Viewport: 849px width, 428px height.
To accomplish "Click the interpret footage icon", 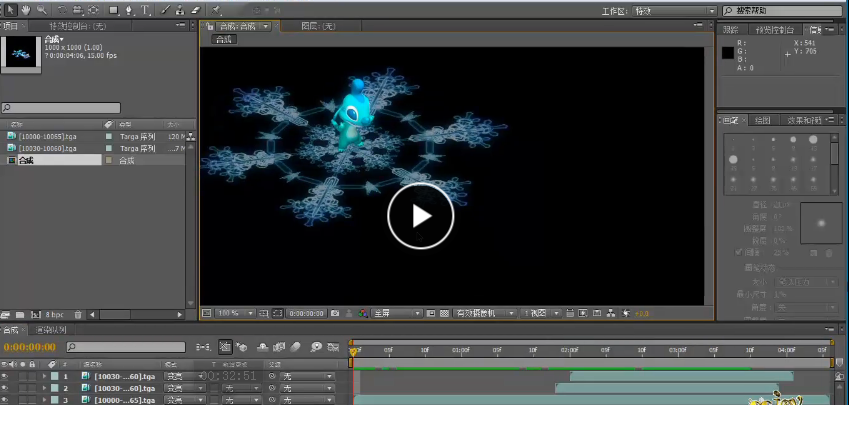I will [x=5, y=315].
